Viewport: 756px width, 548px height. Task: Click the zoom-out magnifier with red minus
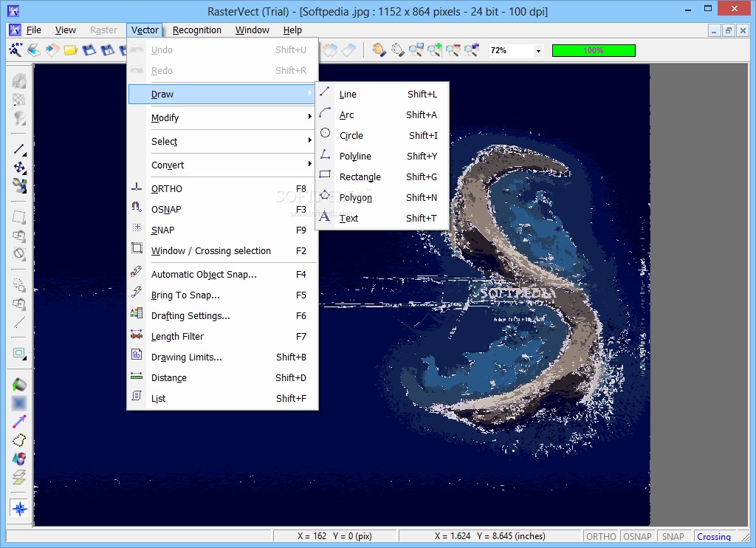coord(453,49)
